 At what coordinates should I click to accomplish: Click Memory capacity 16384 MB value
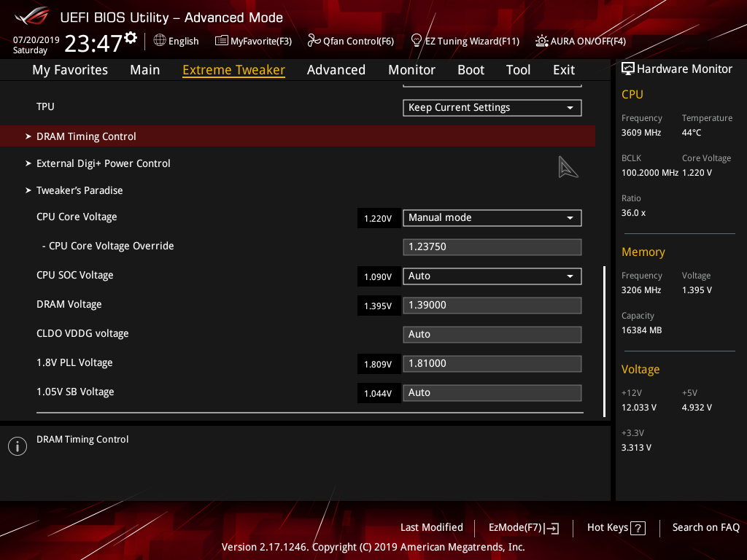coord(642,330)
